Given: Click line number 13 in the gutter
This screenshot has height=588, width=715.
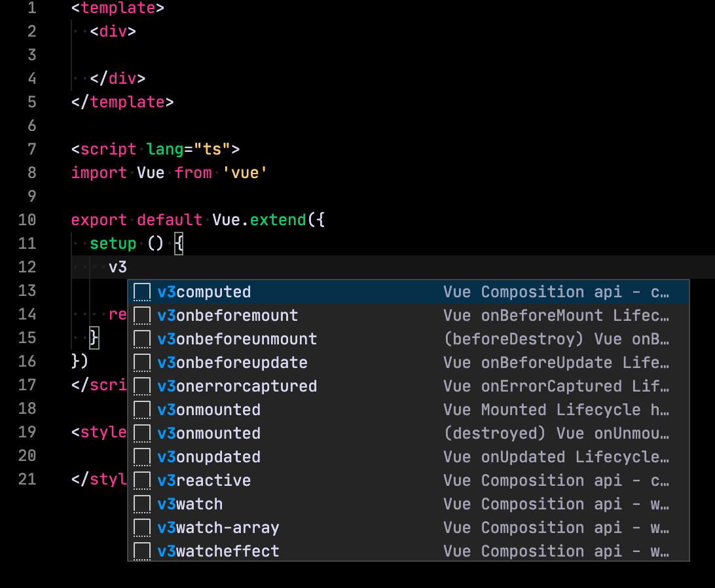Looking at the screenshot, I should pyautogui.click(x=27, y=291).
